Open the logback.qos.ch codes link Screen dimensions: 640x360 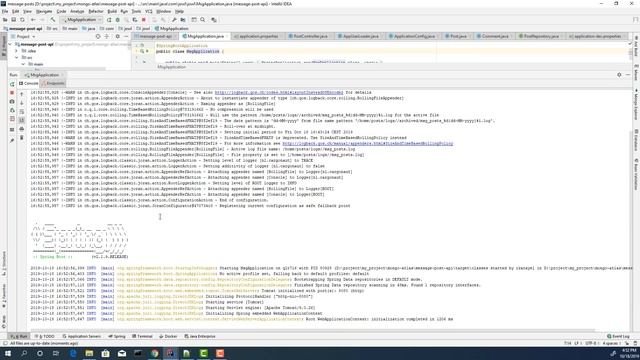(279, 93)
